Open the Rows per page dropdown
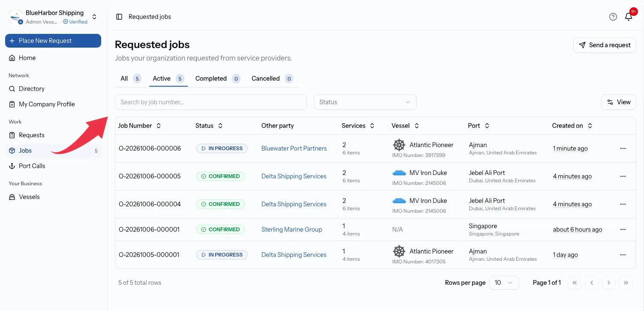 point(504,283)
